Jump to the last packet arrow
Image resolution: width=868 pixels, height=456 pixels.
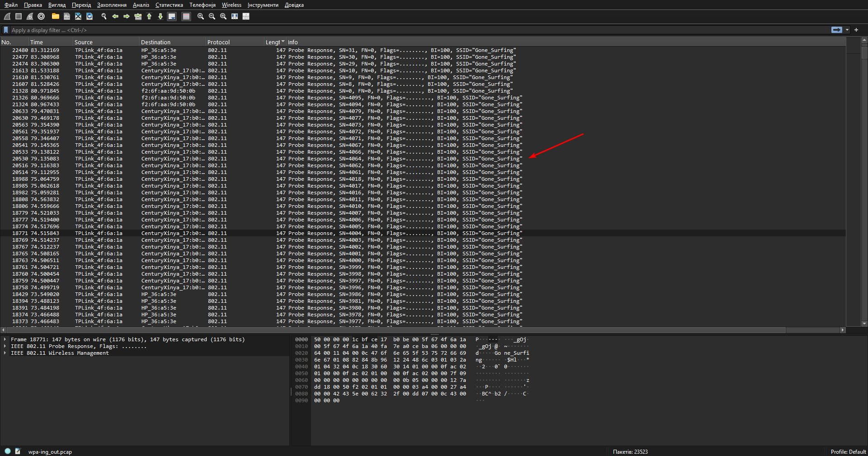point(160,16)
